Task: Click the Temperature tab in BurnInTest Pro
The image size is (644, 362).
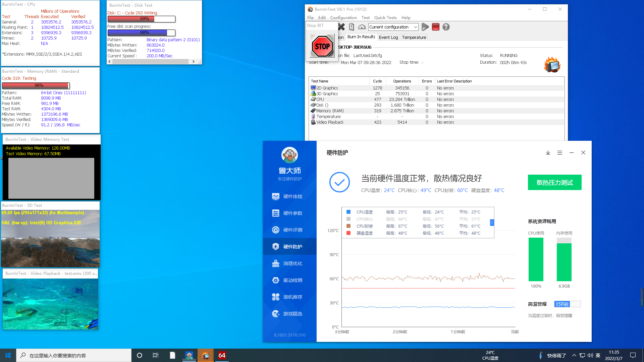Action: (414, 37)
